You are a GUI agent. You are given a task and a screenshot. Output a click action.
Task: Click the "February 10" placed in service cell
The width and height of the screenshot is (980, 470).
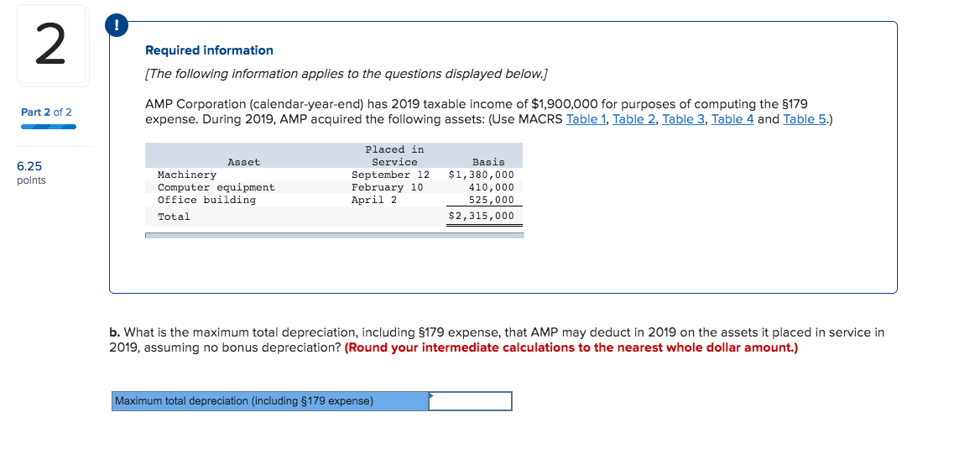388,187
